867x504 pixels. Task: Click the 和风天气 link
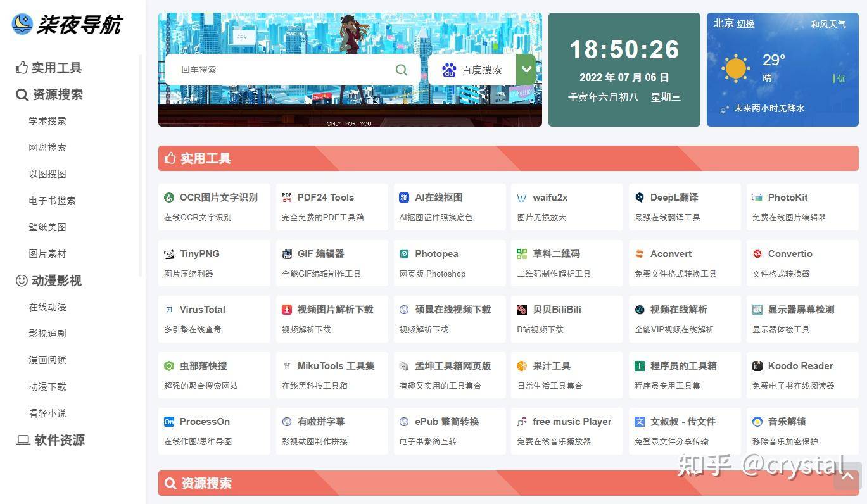point(828,24)
